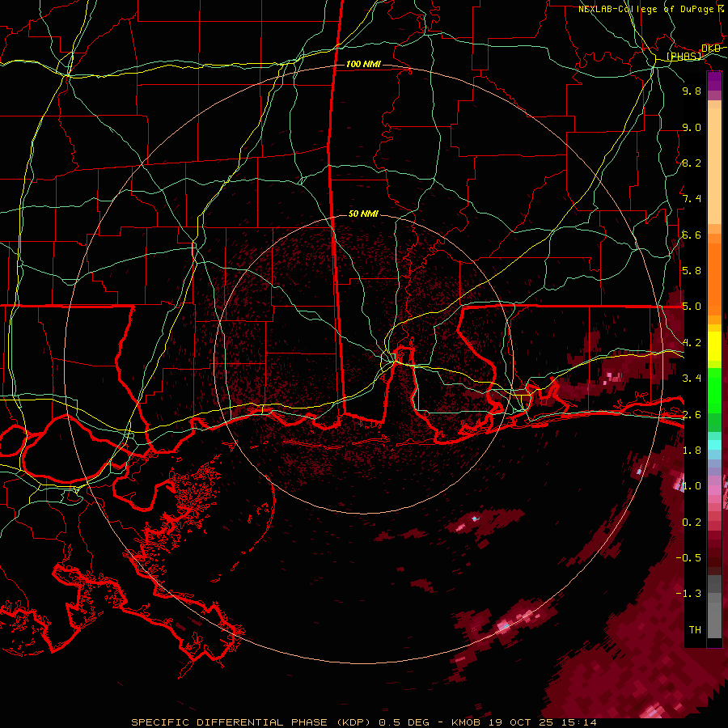Screen dimensions: 728x728
Task: Click the 1.0 value on the scale
Action: click(692, 486)
